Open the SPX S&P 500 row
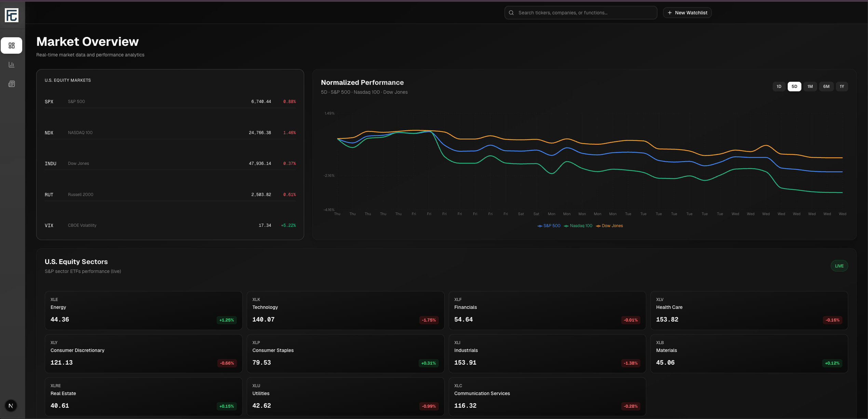Viewport: 868px width, 419px height. pos(170,102)
